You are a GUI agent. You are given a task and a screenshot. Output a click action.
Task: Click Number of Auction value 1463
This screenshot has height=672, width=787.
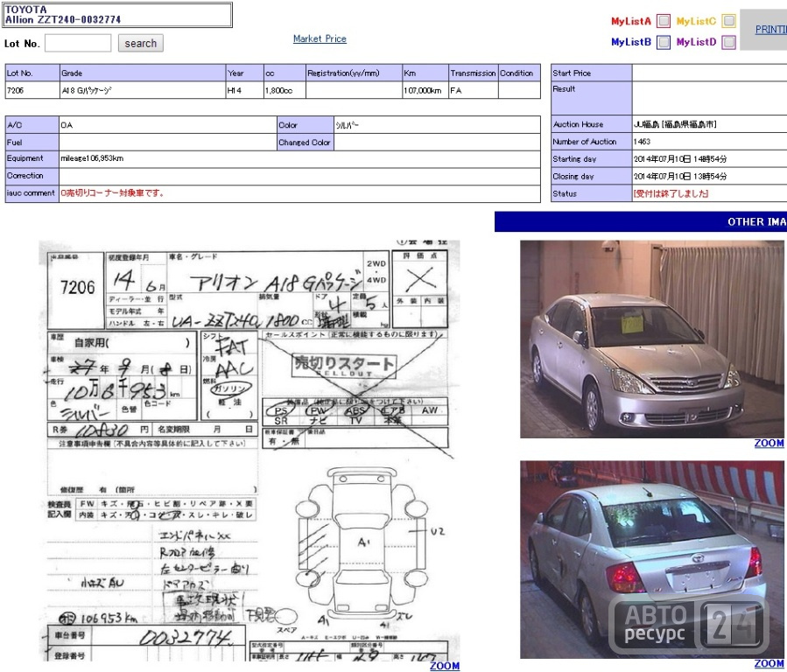click(642, 142)
